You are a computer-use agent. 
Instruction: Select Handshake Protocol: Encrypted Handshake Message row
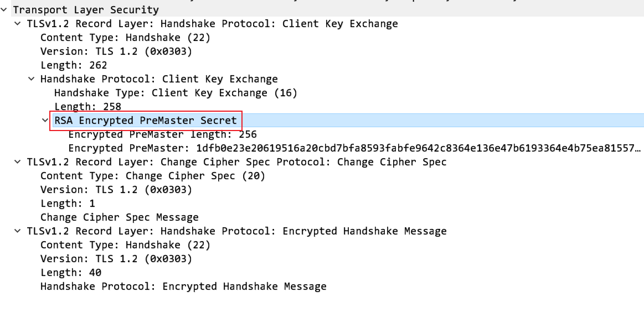coord(183,286)
